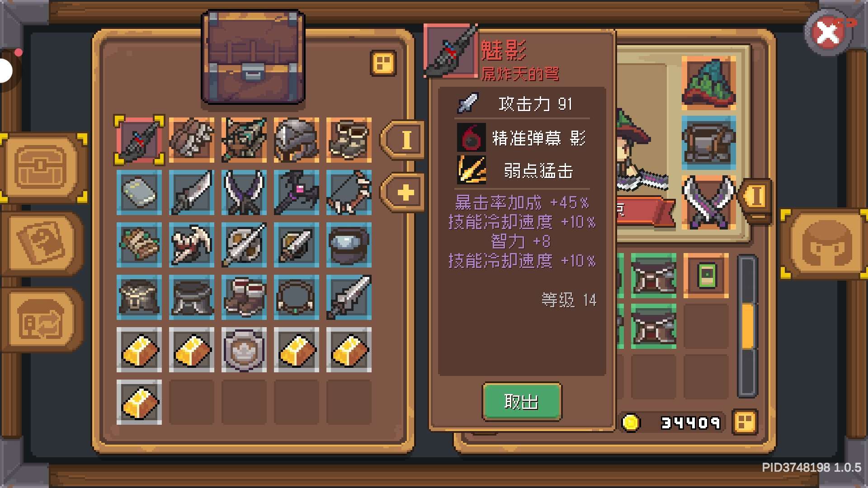Add a new storage page with plus tab
This screenshot has width=868, height=488.
click(404, 192)
